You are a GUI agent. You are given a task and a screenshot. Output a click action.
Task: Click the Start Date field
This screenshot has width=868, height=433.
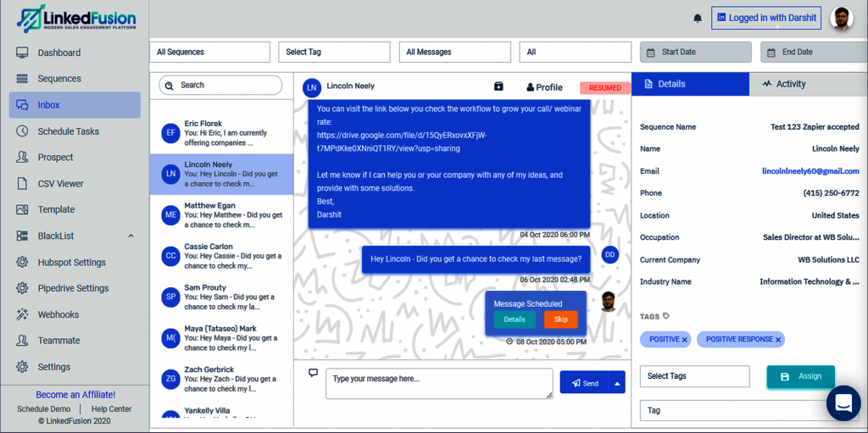tap(696, 52)
